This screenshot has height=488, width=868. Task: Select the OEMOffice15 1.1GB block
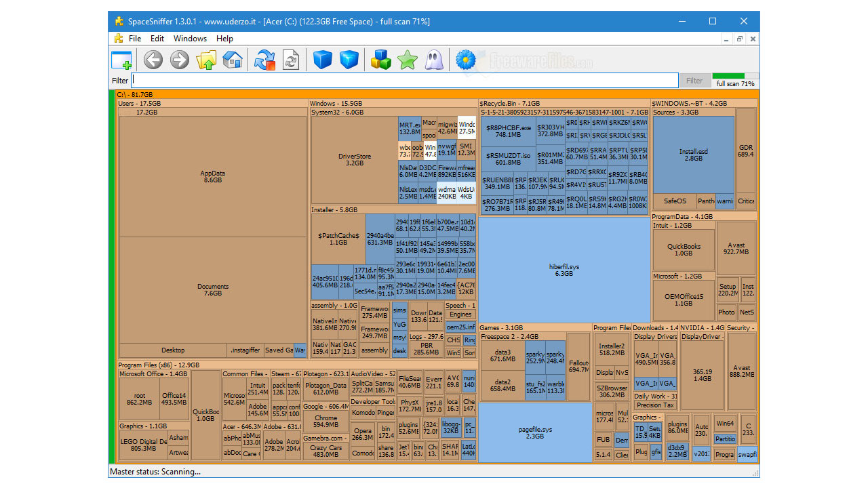pyautogui.click(x=684, y=300)
